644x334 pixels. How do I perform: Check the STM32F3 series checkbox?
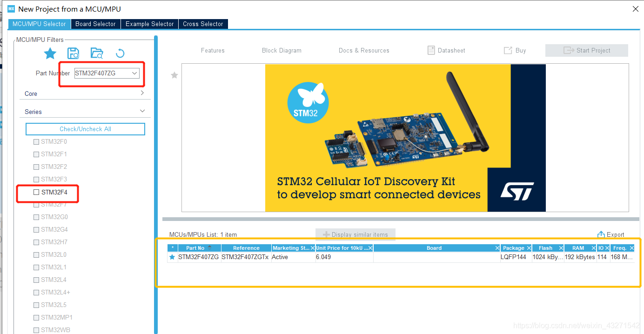(x=36, y=179)
